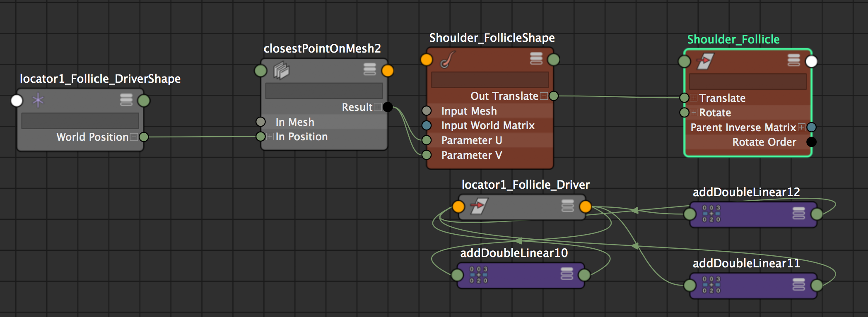Click the Input World Matrix blue port
The height and width of the screenshot is (317, 868).
[x=427, y=125]
